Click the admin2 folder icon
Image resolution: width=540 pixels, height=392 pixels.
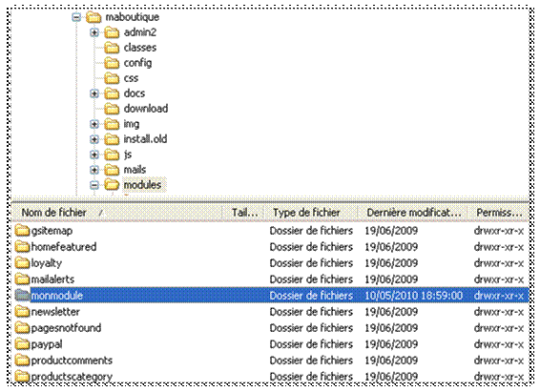(x=112, y=32)
